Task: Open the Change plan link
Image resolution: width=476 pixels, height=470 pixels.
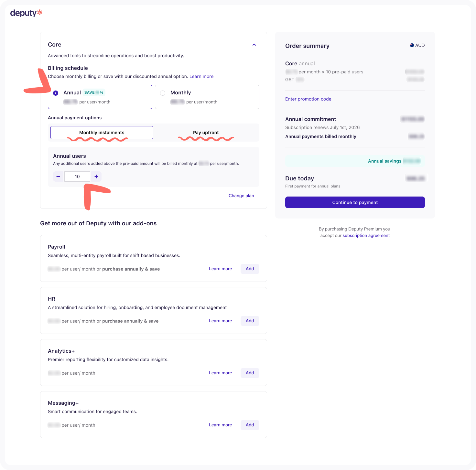Action: [241, 196]
